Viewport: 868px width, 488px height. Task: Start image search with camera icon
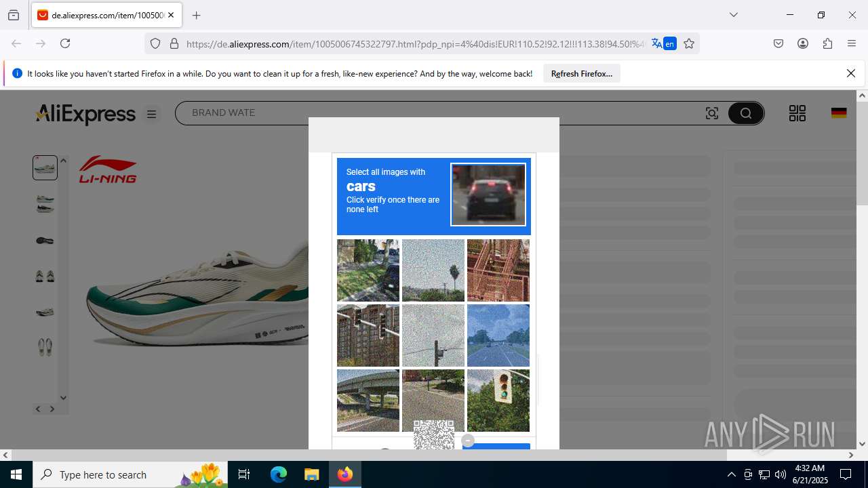point(712,113)
